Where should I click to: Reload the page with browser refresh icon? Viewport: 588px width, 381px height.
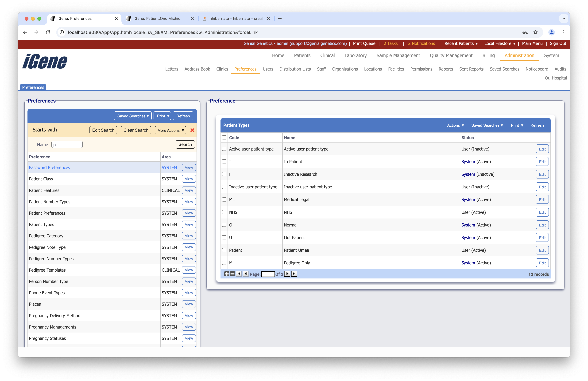coord(48,32)
